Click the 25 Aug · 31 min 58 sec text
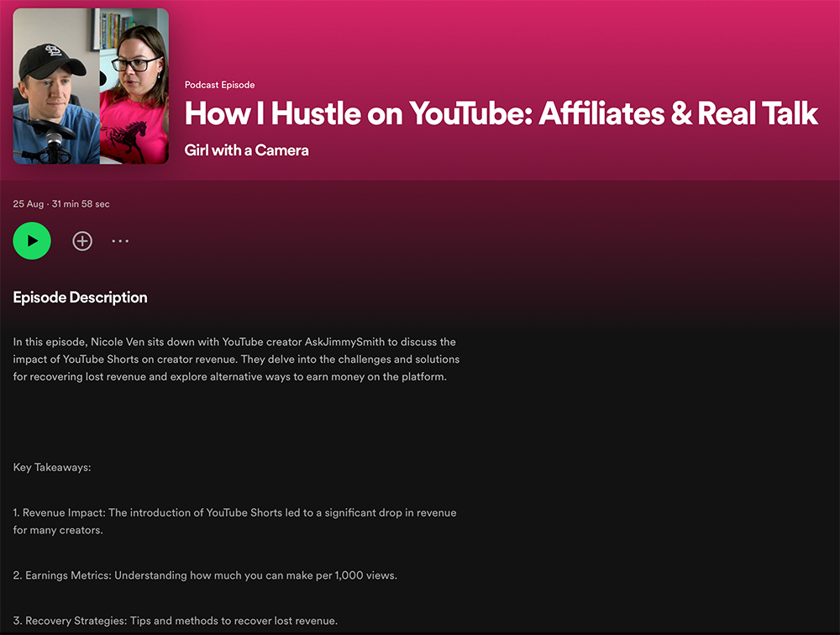Viewport: 840px width, 635px height. [61, 203]
